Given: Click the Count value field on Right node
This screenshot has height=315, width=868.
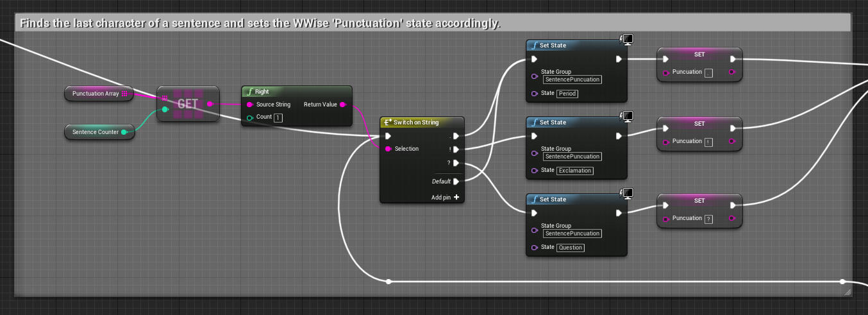Looking at the screenshot, I should (x=278, y=118).
